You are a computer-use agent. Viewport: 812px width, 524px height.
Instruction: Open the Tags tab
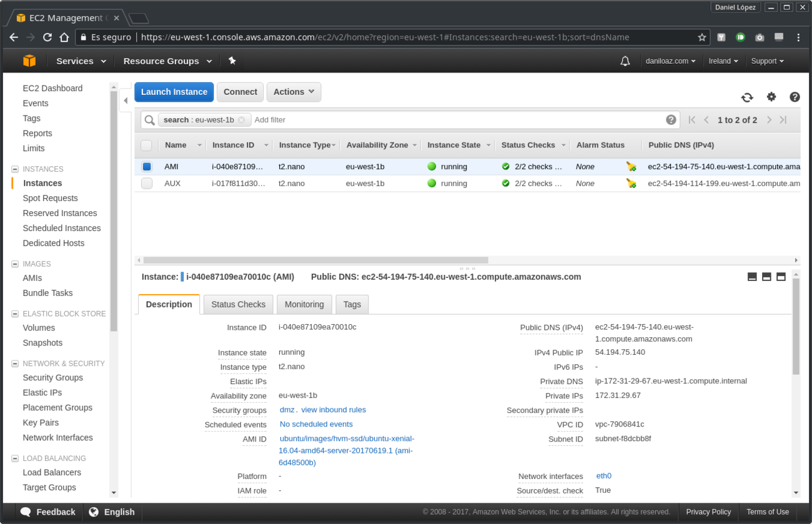(352, 304)
